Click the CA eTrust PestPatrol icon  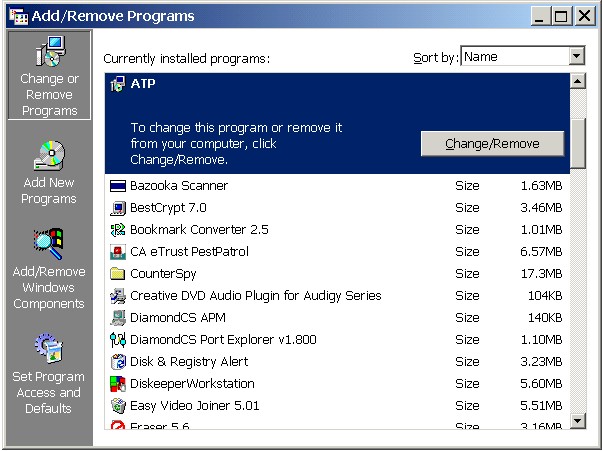(x=117, y=252)
